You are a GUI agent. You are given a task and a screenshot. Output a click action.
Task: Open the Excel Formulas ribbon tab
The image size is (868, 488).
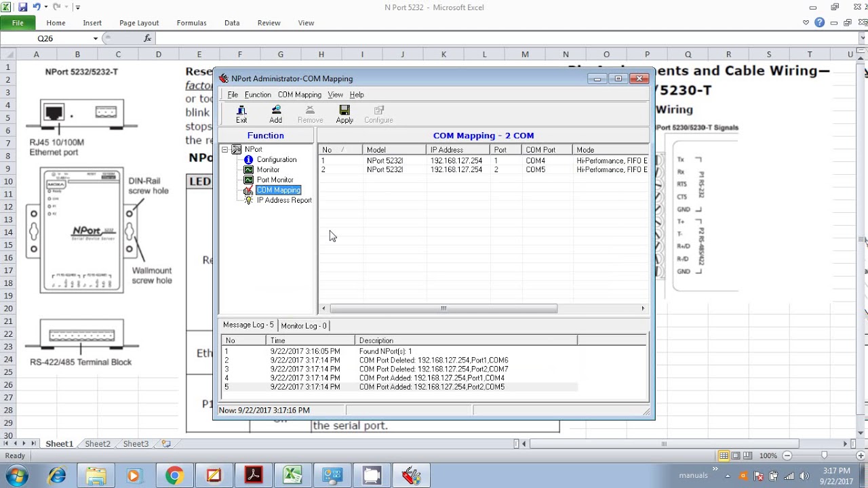[x=191, y=23]
